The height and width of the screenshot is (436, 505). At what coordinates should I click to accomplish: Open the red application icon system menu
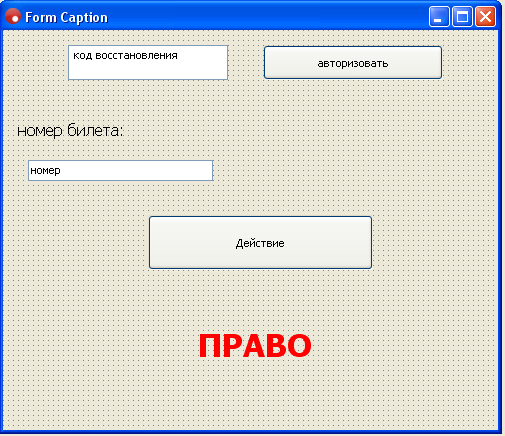(13, 16)
